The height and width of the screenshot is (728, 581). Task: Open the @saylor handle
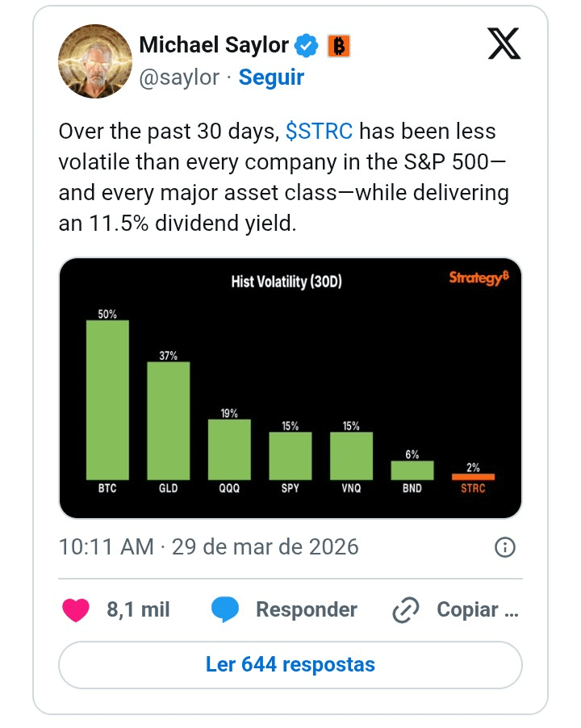pyautogui.click(x=179, y=77)
